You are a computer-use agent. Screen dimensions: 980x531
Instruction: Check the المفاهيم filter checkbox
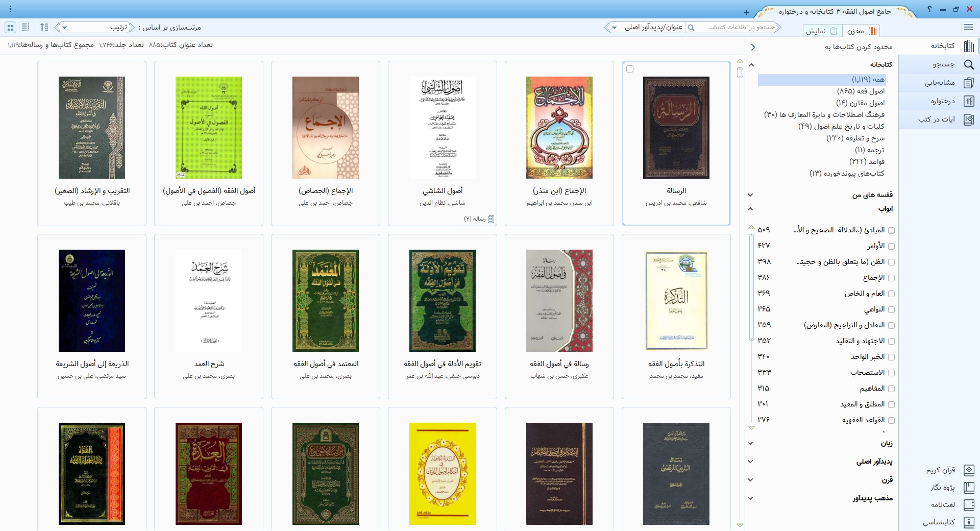pyautogui.click(x=891, y=389)
